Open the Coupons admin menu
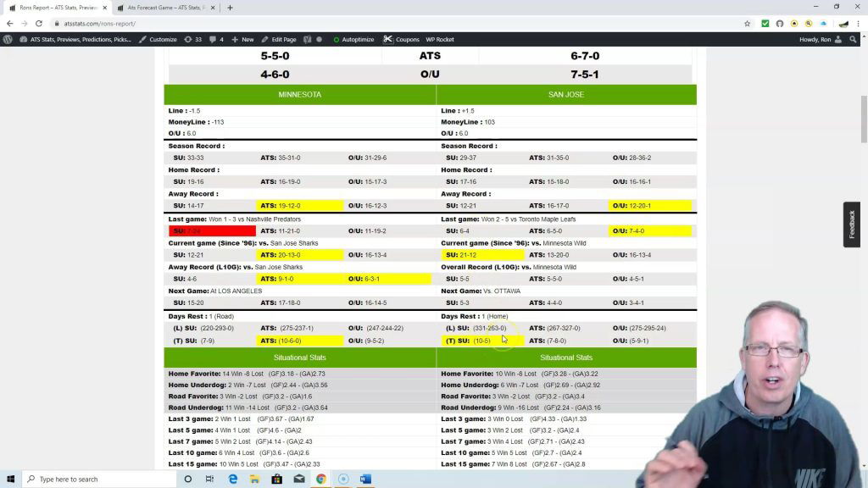The height and width of the screenshot is (488, 868). coord(401,39)
